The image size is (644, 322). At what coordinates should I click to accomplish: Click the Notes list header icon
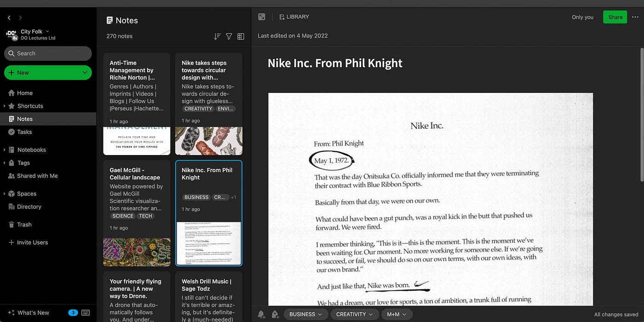click(109, 20)
